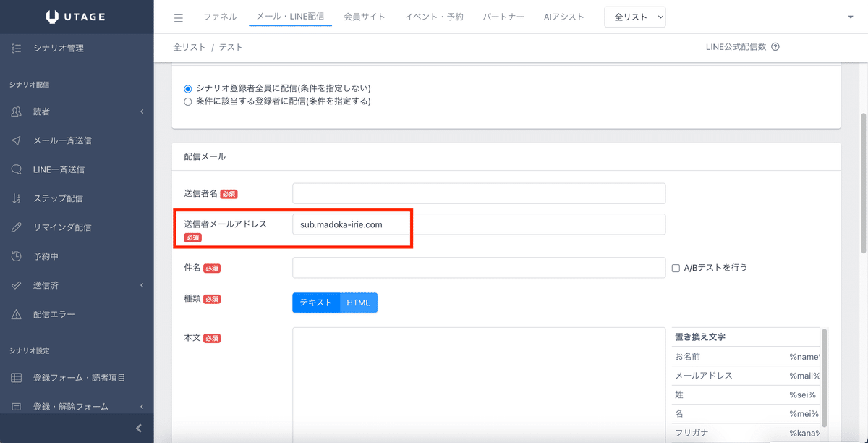
Task: Select 条件に該当する登録者に配信 radio option
Action: 188,101
